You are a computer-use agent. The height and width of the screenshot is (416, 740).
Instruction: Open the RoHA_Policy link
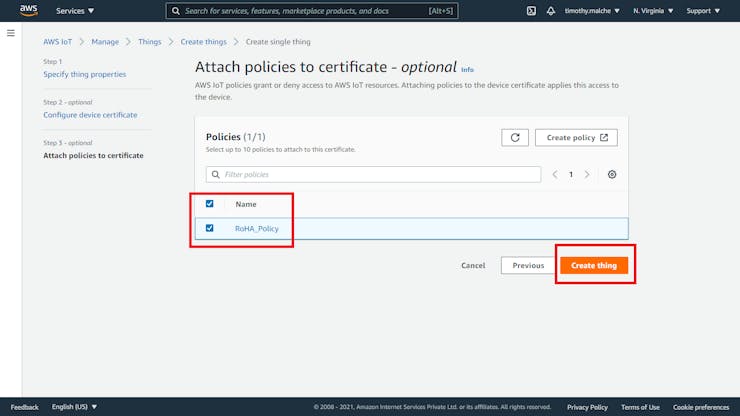(257, 229)
